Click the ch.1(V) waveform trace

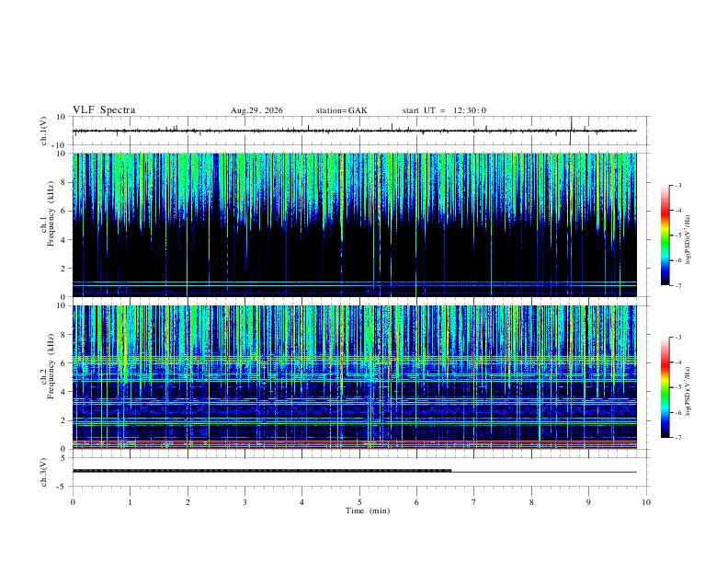point(354,131)
